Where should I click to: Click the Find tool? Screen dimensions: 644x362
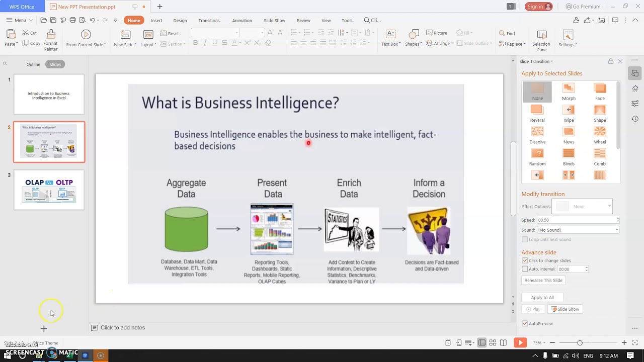pos(507,33)
